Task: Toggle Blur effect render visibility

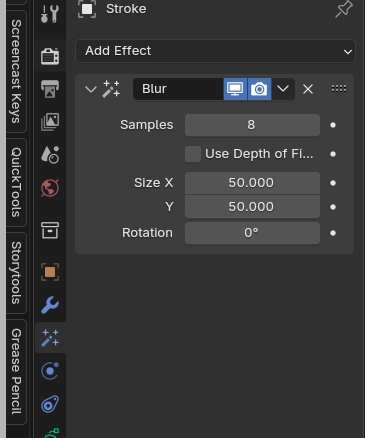Action: (x=259, y=89)
